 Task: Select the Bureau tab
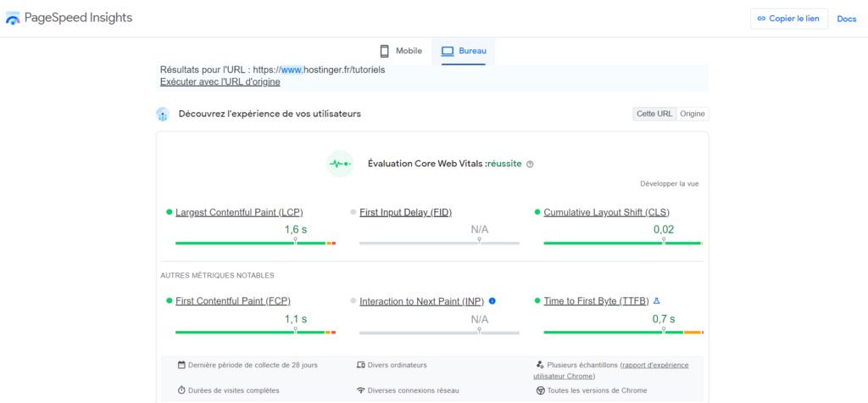[464, 51]
